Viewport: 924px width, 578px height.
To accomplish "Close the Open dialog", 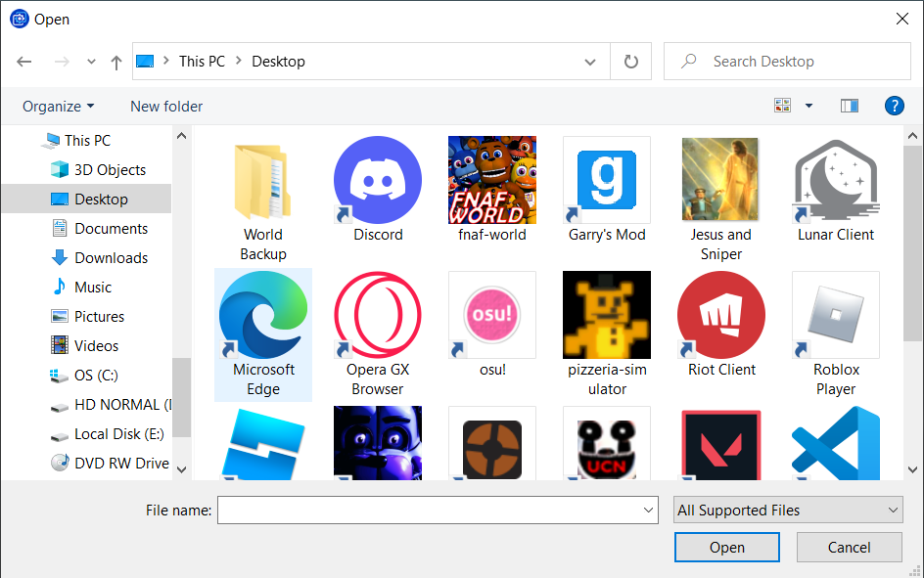I will pos(901,19).
